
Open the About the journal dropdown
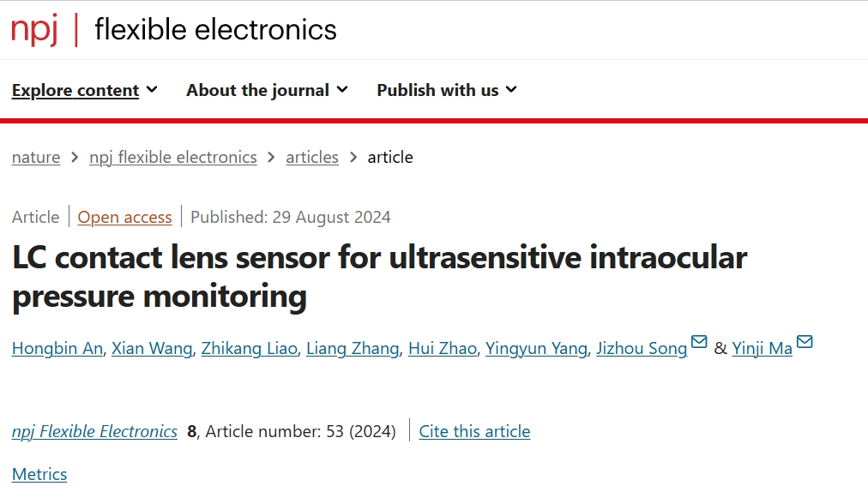click(x=267, y=90)
